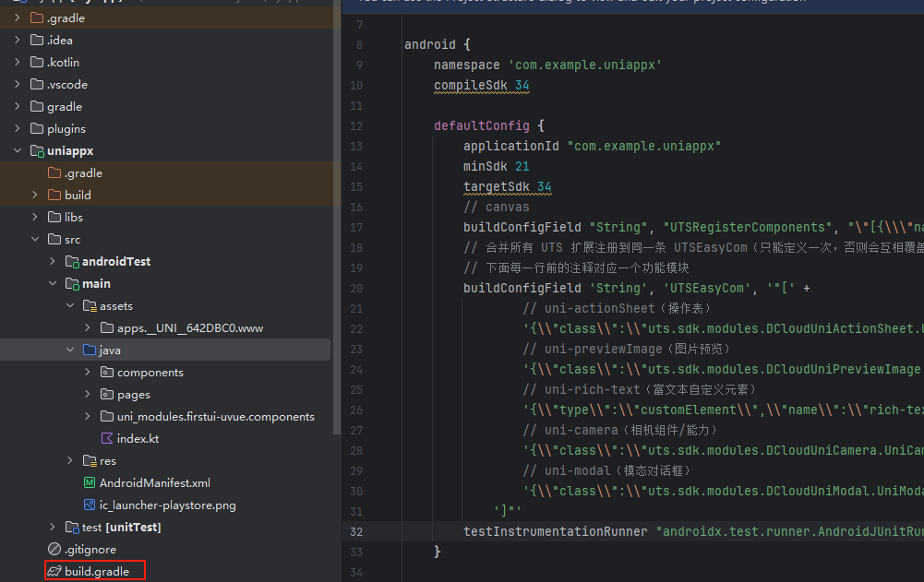
Task: Open ic_launcher-playstore.png file
Action: [167, 505]
